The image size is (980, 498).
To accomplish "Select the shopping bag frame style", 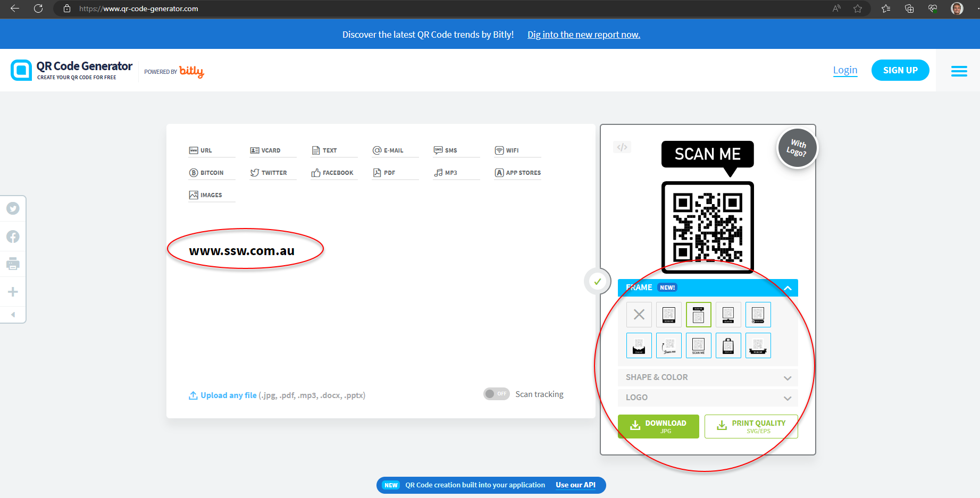I will click(728, 345).
